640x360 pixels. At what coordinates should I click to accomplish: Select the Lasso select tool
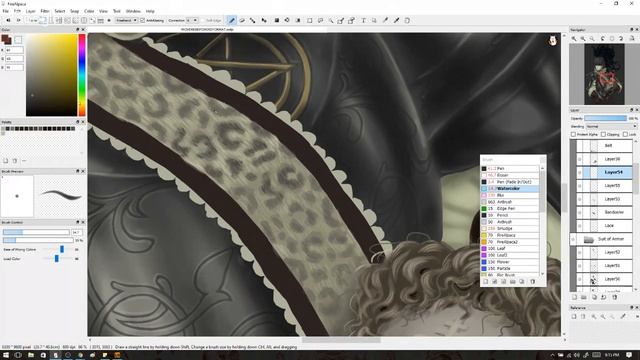tap(320, 20)
